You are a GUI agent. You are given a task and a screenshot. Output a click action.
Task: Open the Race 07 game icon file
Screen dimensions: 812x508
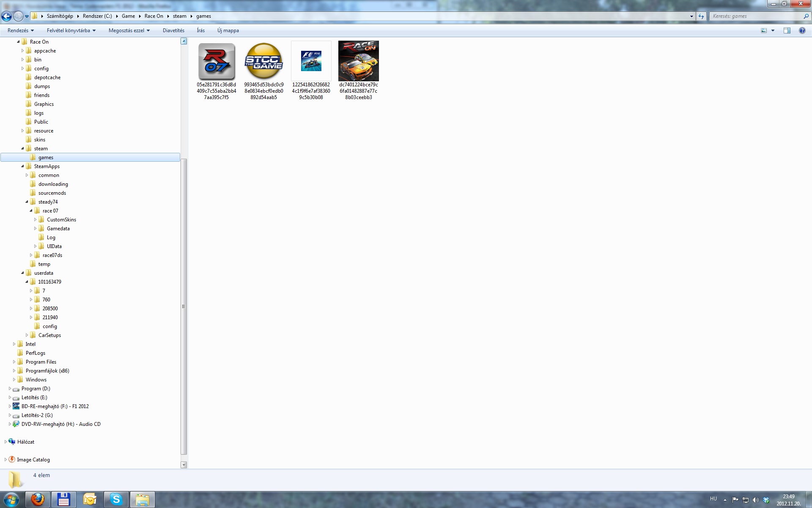[x=217, y=71]
